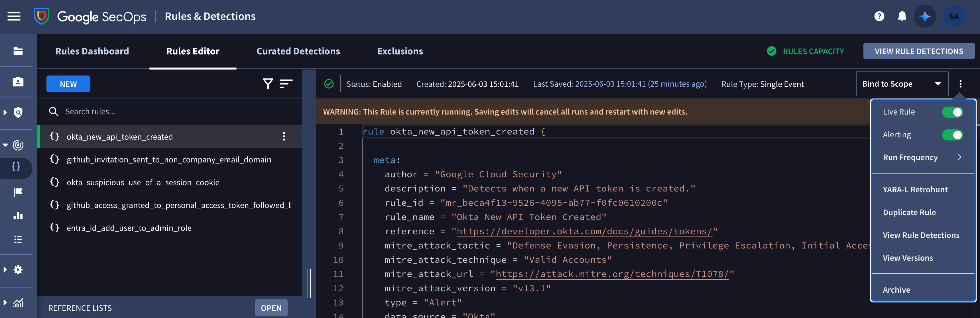Open the bar chart sidebar icon

(18, 216)
